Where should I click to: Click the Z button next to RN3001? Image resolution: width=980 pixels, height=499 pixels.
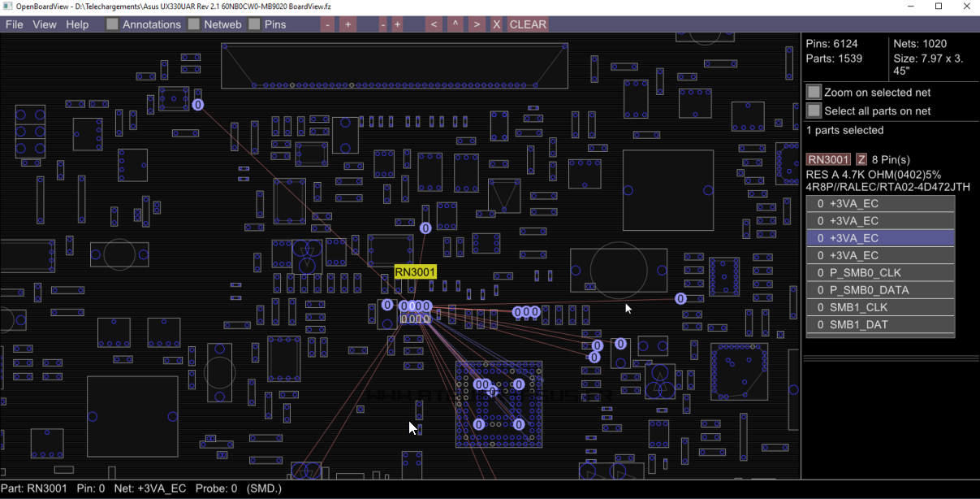(x=861, y=159)
